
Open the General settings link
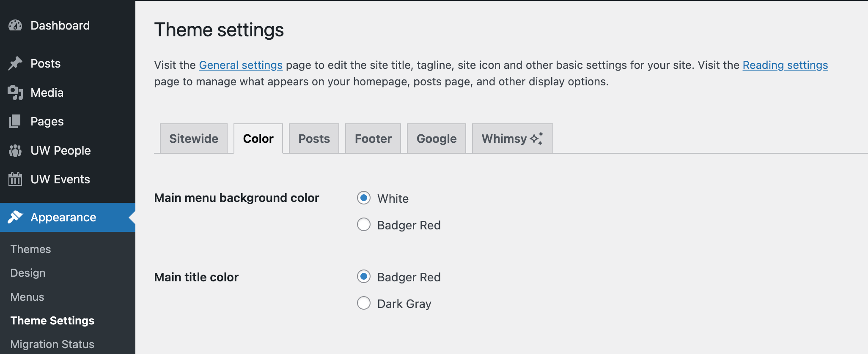(241, 65)
